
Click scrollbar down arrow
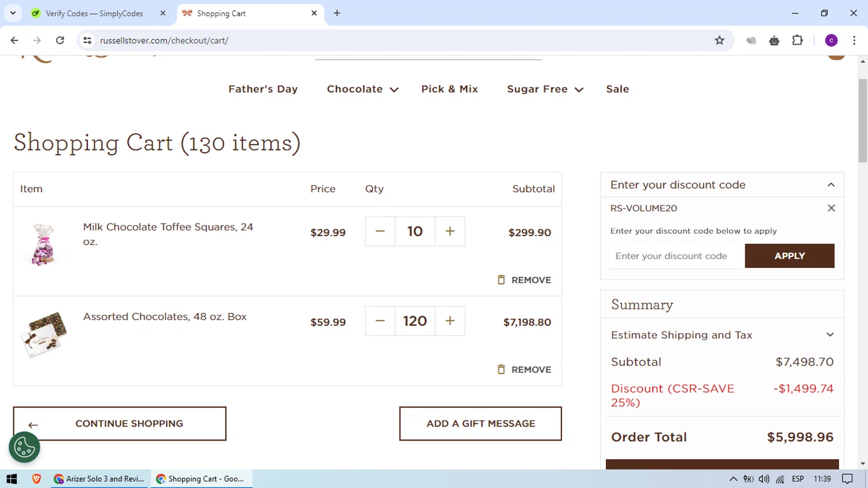[863, 464]
